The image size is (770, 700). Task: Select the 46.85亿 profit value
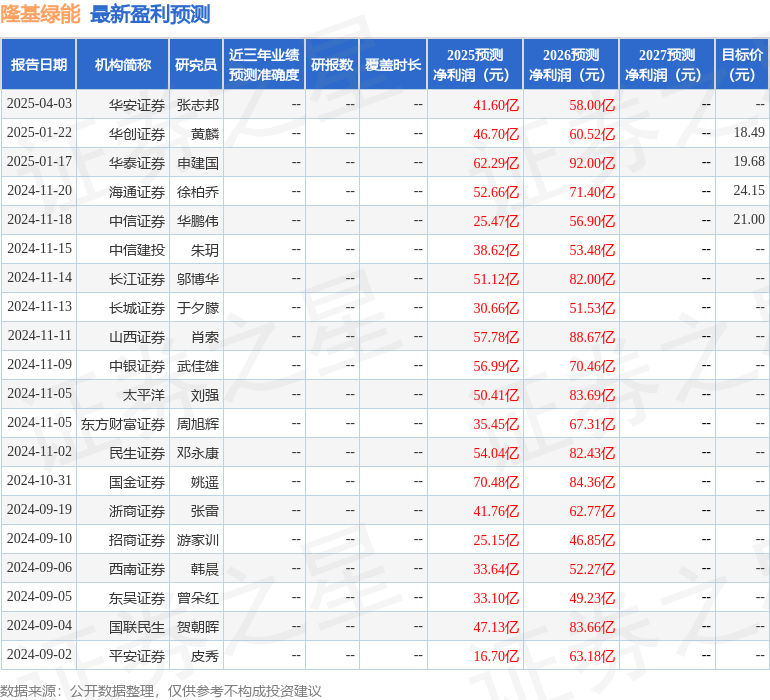(x=592, y=540)
